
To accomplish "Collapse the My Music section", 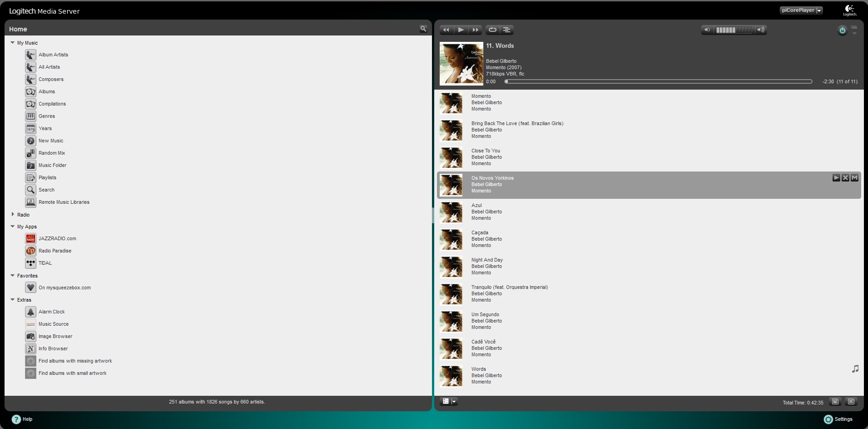I will 13,43.
